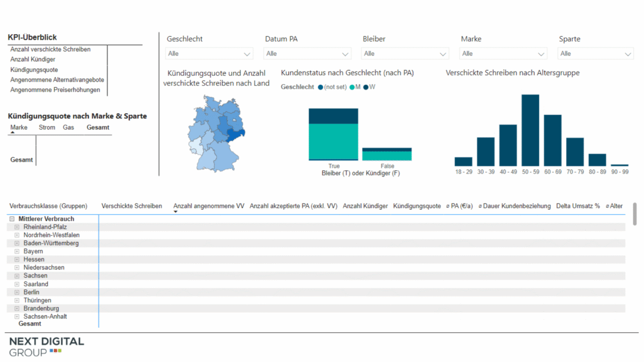The width and height of the screenshot is (644, 362).
Task: Expand the Sachsen-Anhalt row
Action: coord(17,317)
